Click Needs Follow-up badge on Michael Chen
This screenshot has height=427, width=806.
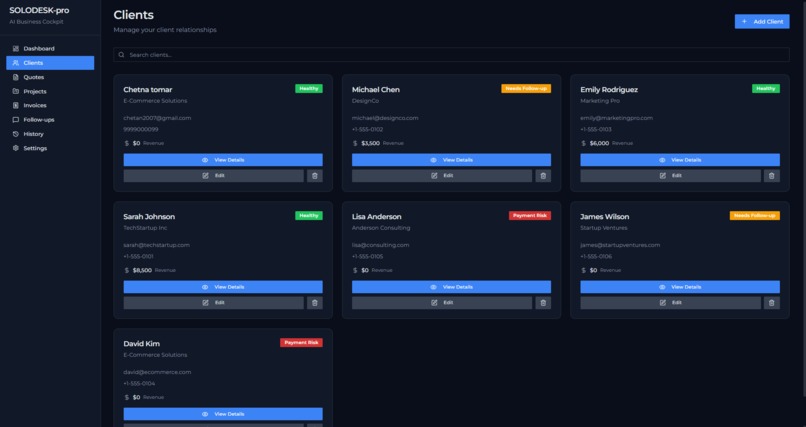[x=526, y=88]
